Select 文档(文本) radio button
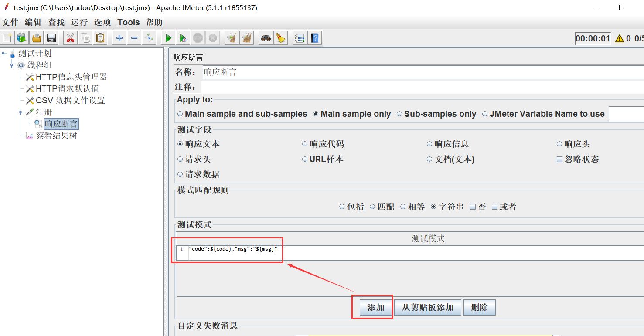Screen dimensions: 644x336 pyautogui.click(x=450, y=159)
